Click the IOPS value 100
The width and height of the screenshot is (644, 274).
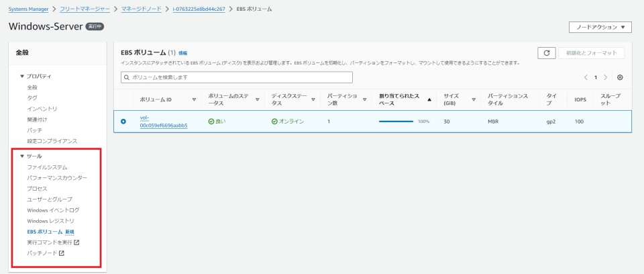[579, 122]
